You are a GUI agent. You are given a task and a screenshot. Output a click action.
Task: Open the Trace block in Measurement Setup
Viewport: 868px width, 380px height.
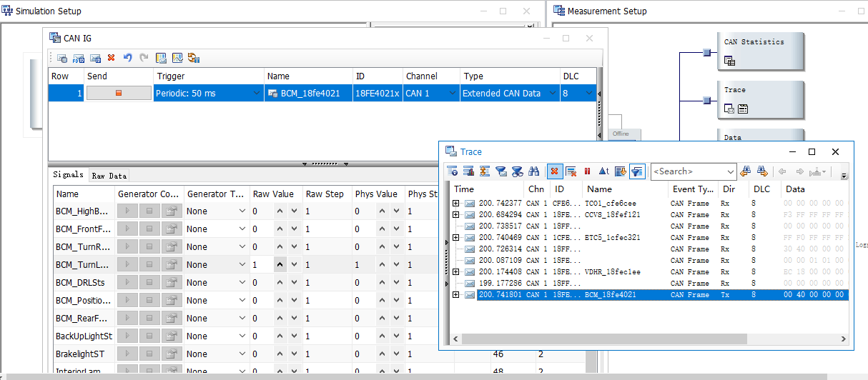(x=761, y=99)
